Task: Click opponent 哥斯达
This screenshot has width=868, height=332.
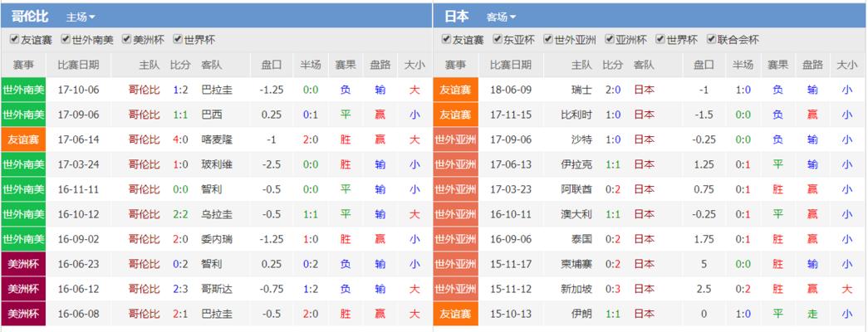Action: (217, 289)
